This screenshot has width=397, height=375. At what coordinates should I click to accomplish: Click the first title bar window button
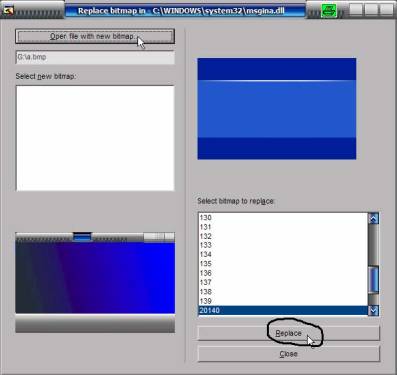pyautogui.click(x=356, y=10)
